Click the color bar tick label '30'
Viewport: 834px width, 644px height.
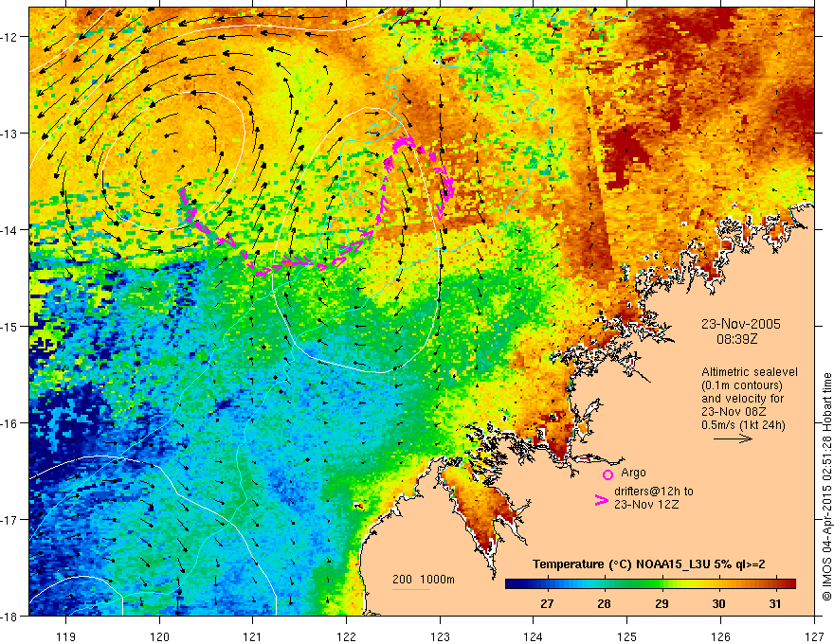718,603
